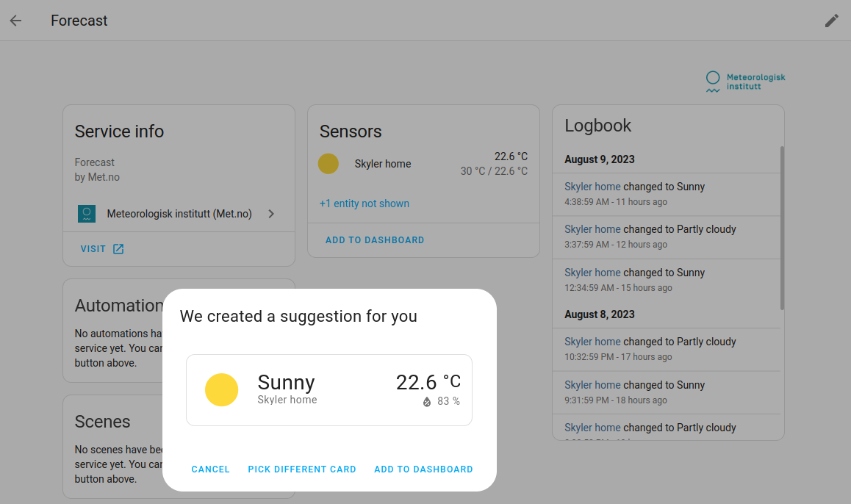Choose PICK DIFFERENT CARD in the dialog
Image resolution: width=851 pixels, height=504 pixels.
click(x=302, y=469)
